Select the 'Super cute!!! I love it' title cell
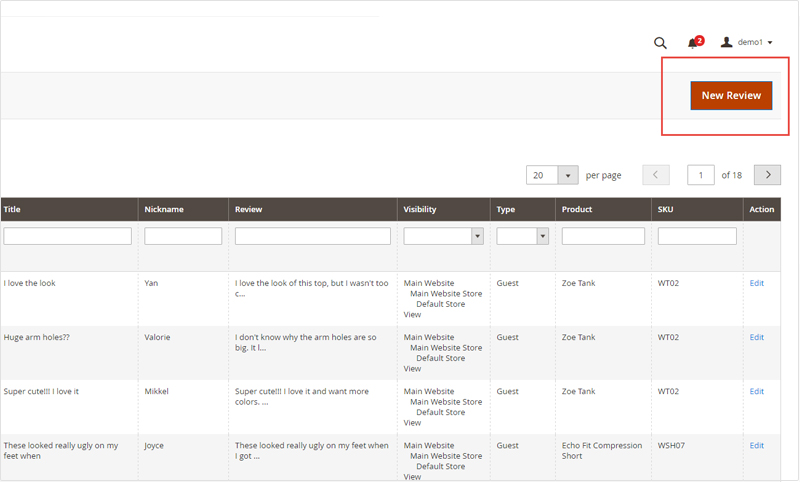This screenshot has height=482, width=800. click(x=41, y=391)
